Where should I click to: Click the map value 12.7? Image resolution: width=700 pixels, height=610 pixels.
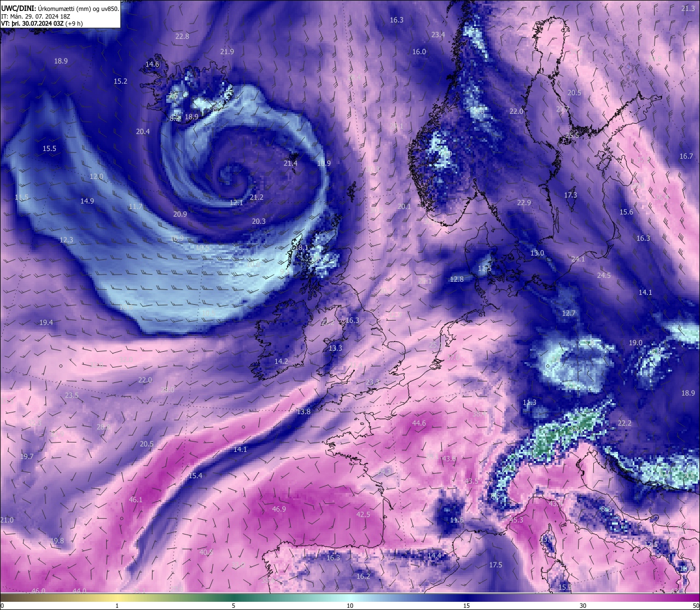pos(569,313)
